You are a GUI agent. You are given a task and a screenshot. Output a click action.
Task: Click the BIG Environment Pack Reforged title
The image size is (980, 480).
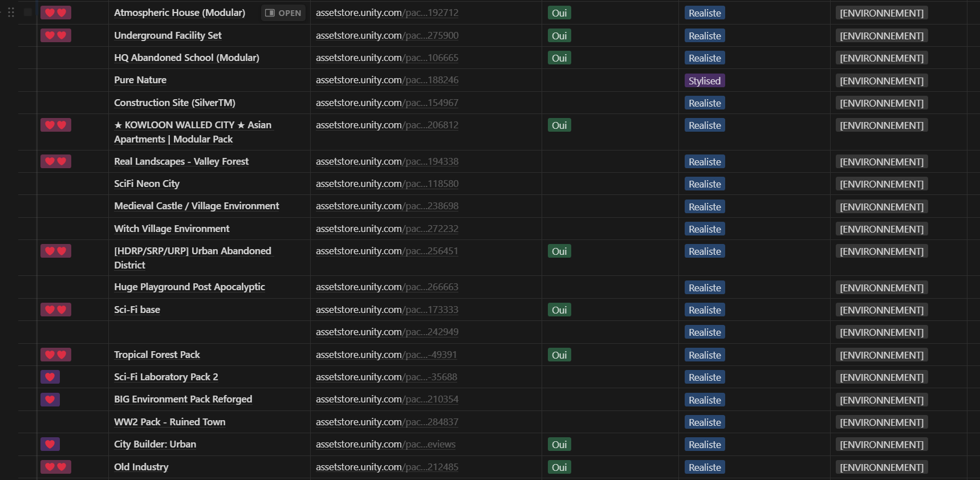183,399
